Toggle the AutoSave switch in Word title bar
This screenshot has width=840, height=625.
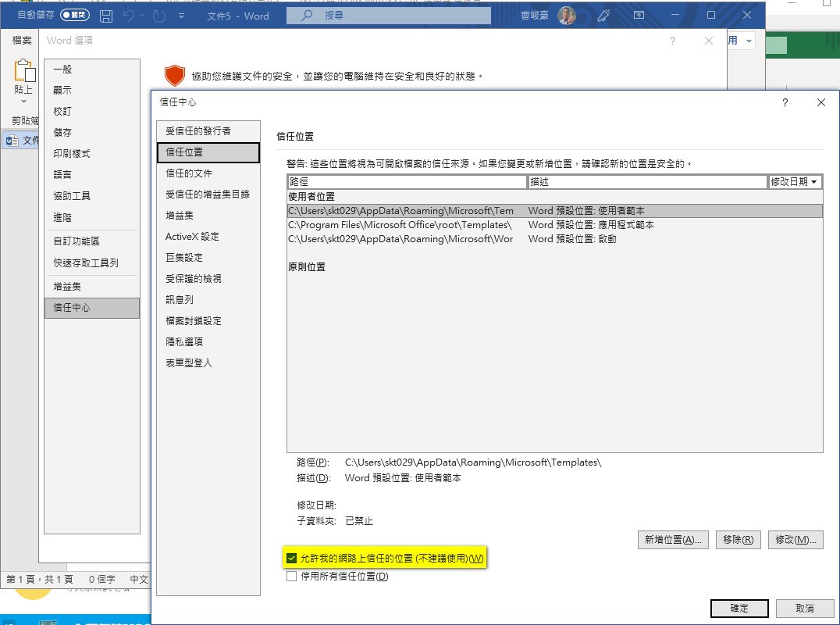(74, 15)
